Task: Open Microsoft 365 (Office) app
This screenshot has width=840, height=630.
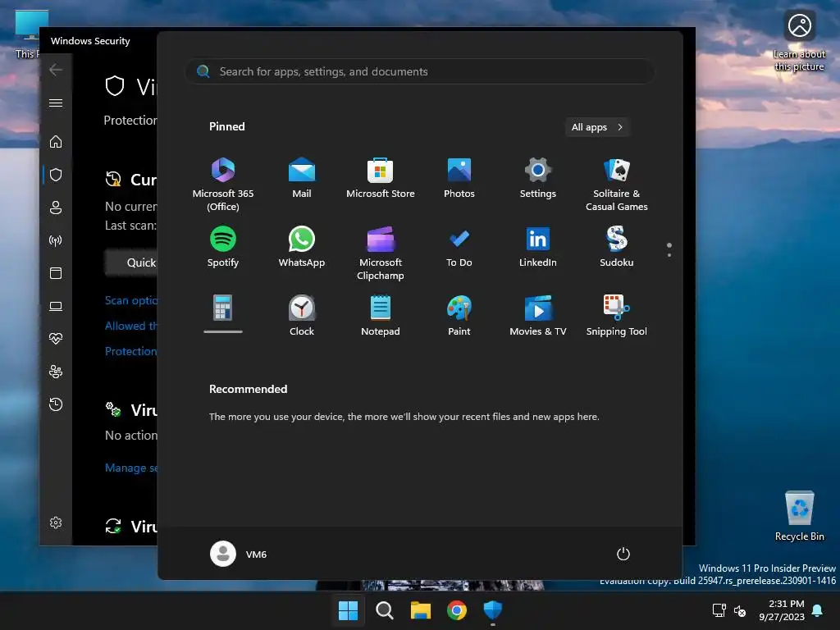Action: pos(223,185)
